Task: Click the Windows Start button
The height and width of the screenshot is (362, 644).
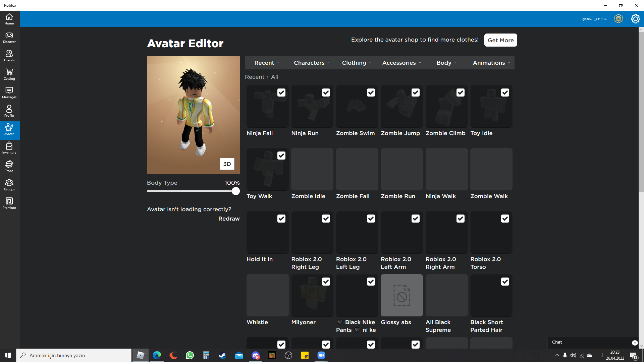Action: tap(8, 355)
